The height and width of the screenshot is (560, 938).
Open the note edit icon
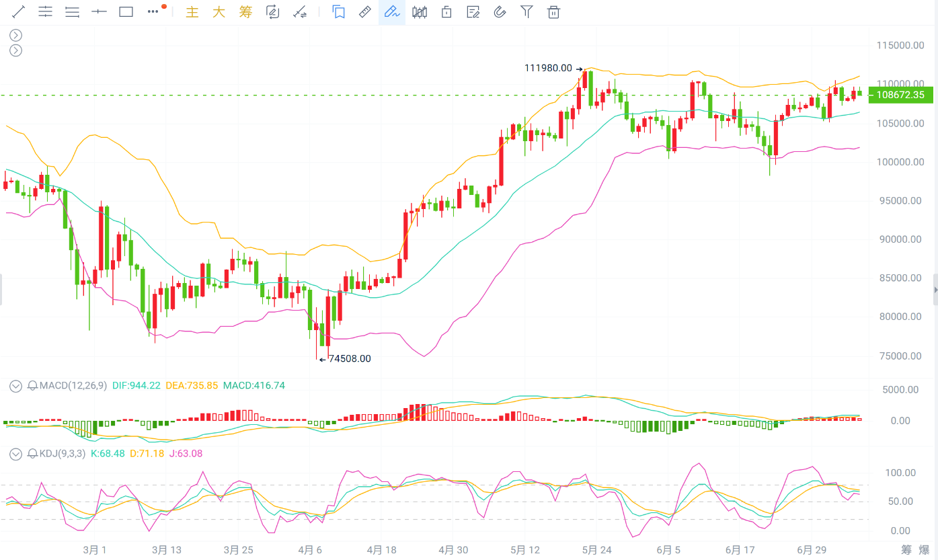click(473, 11)
